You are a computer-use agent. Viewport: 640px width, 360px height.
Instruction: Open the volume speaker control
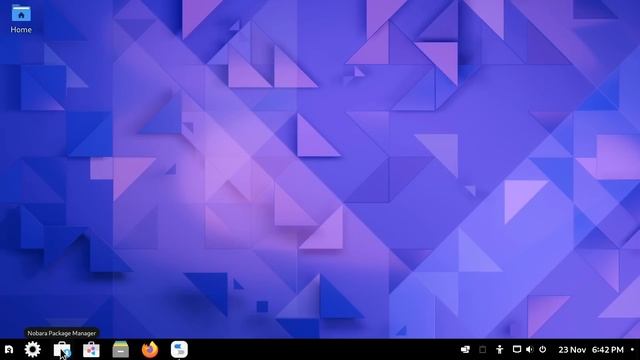click(x=530, y=349)
